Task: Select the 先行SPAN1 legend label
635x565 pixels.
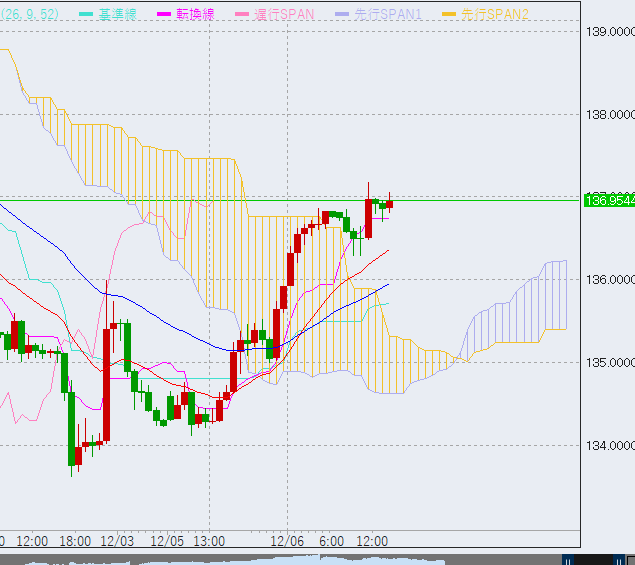Action: (390, 15)
